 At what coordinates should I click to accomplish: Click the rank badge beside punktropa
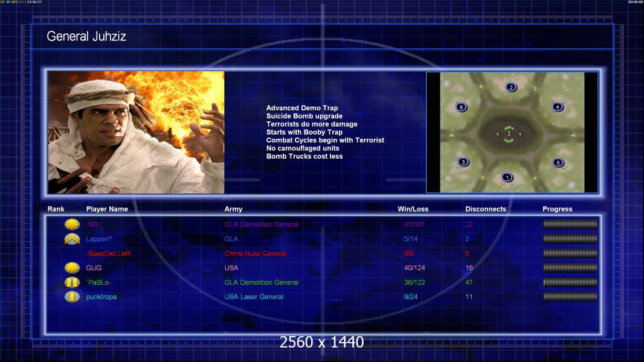tap(72, 297)
